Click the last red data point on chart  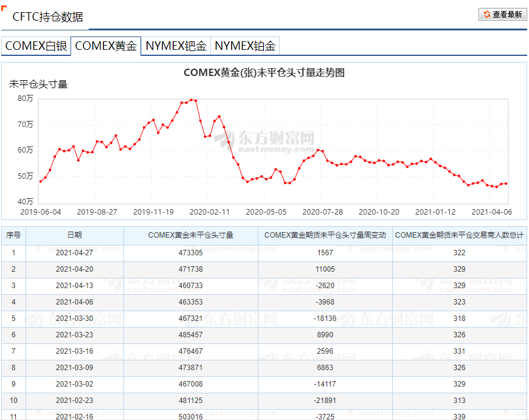pyautogui.click(x=506, y=184)
